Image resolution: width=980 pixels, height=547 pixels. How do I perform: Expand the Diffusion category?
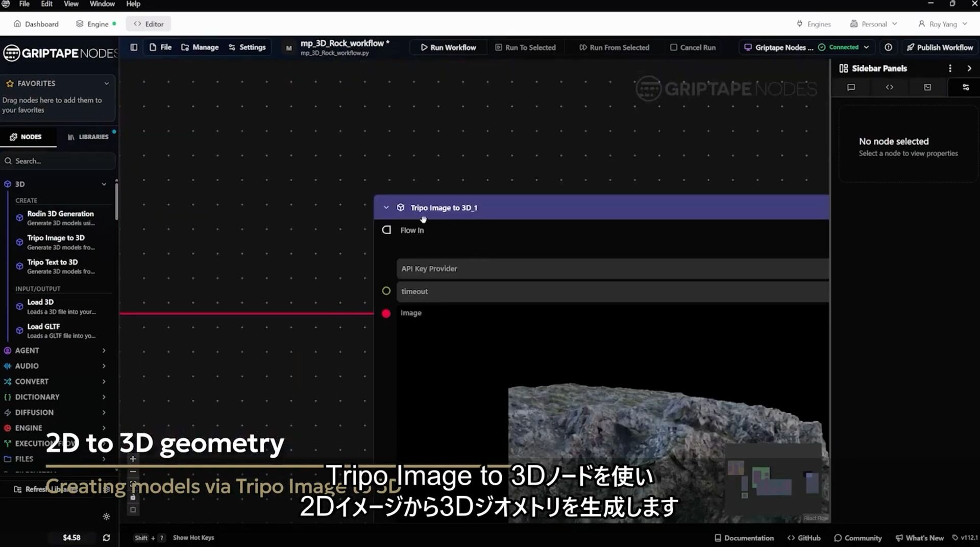pos(104,412)
